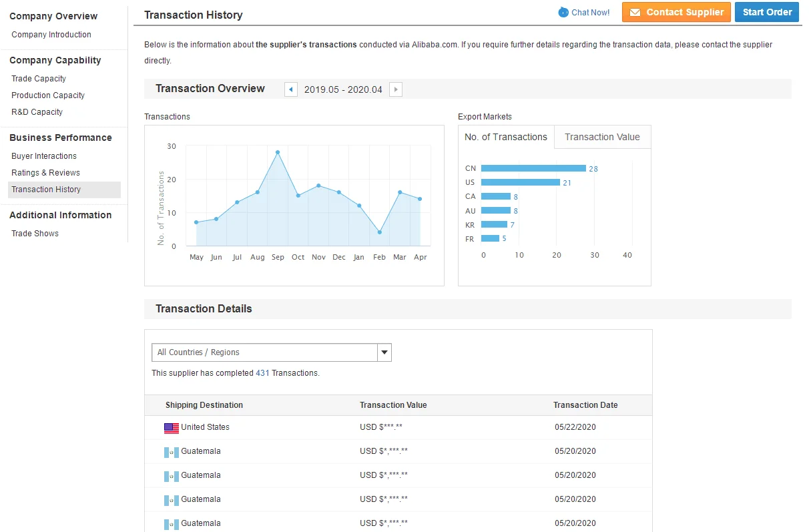Open Company Introduction in sidebar
The image size is (809, 532).
coord(51,35)
